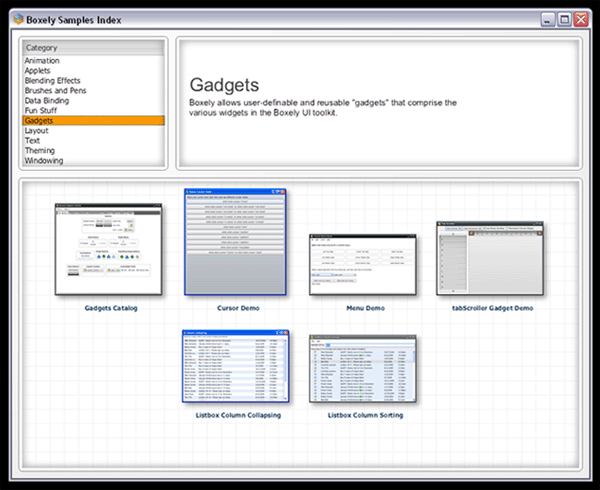Screen dimensions: 600x490
Task: Open the Menu Demo thumbnail
Action: click(x=363, y=265)
